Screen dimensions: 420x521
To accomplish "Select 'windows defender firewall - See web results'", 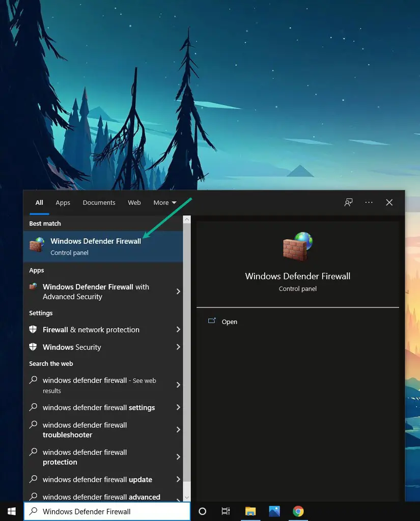I will tap(103, 385).
